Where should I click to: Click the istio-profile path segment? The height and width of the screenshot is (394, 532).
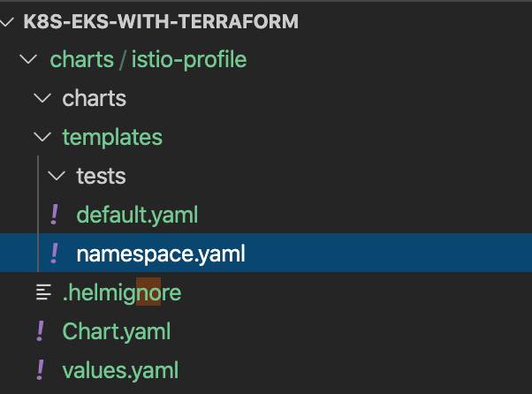click(x=188, y=60)
